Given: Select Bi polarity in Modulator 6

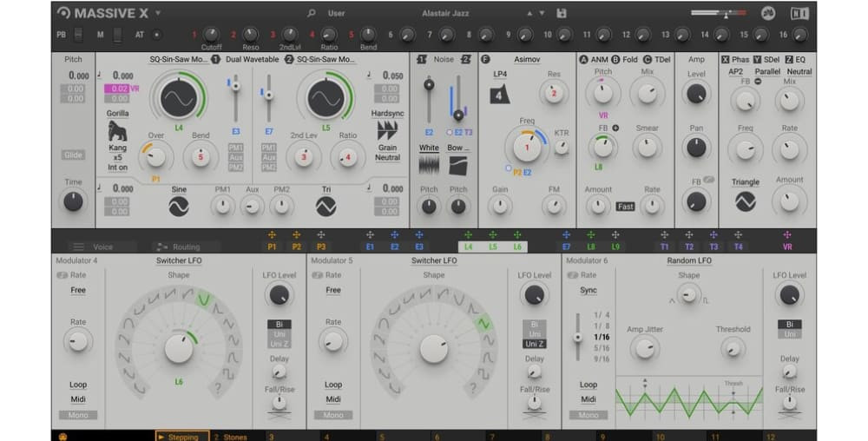Looking at the screenshot, I should click(789, 324).
